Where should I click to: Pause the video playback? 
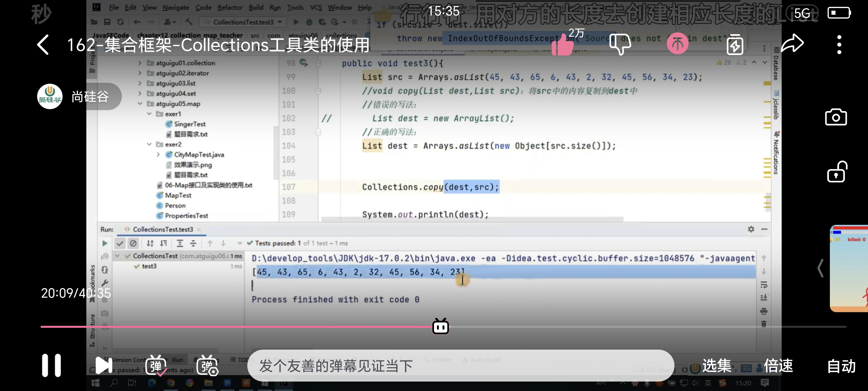pyautogui.click(x=51, y=365)
